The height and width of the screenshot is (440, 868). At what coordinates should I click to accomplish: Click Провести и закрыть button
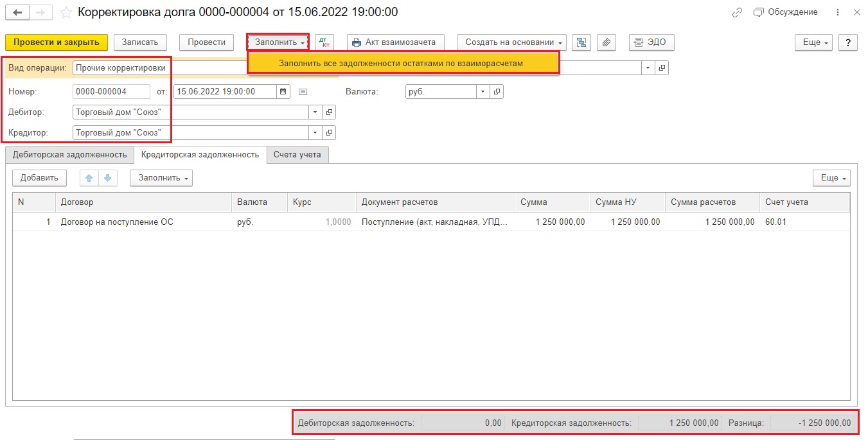57,42
